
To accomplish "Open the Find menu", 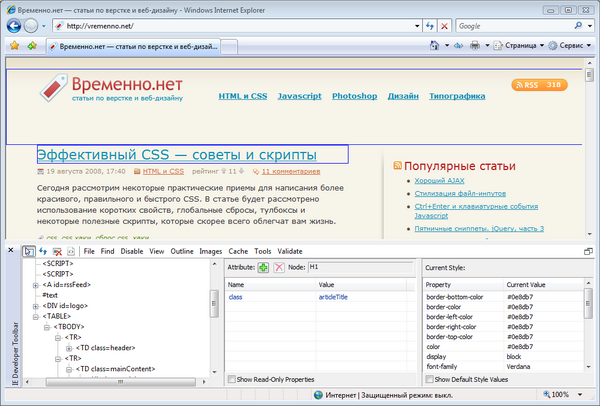I will (x=107, y=251).
